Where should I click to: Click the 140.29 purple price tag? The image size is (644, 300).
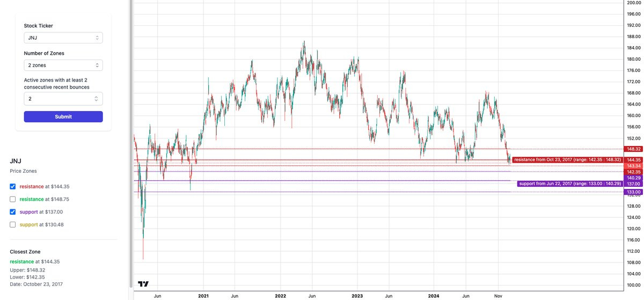[634, 178]
